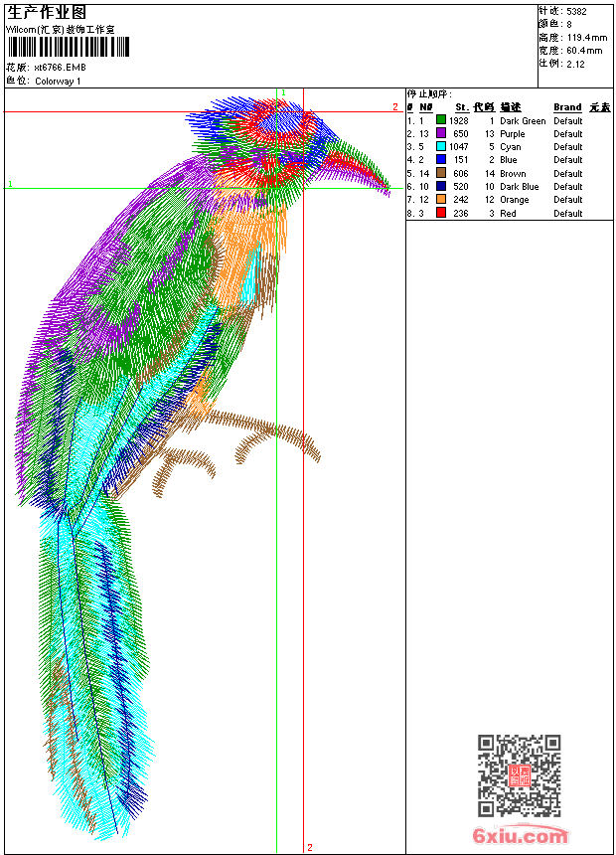
Task: Click the red marker number 2 at top
Action: coord(395,107)
